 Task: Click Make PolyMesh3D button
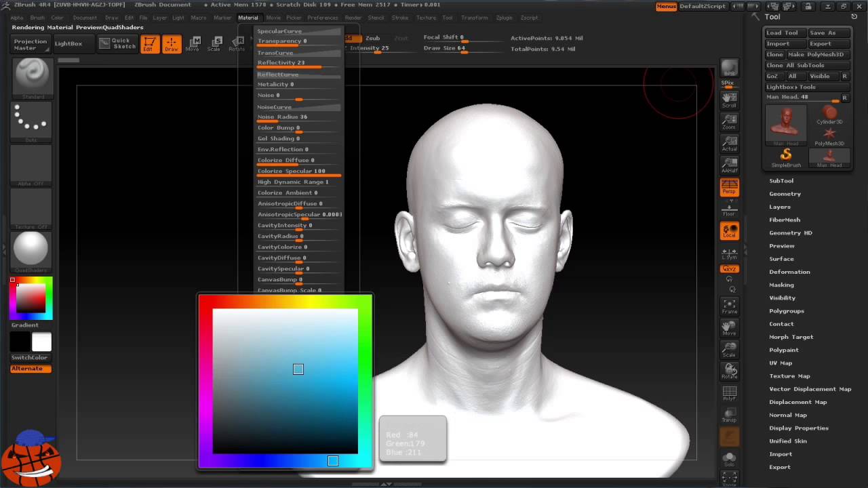[818, 54]
